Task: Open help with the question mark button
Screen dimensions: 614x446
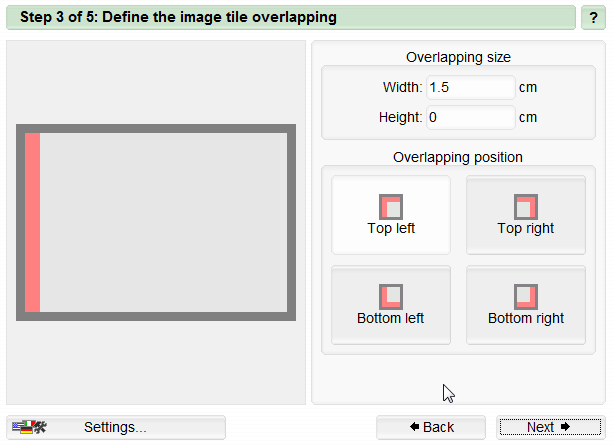Action: pyautogui.click(x=593, y=17)
